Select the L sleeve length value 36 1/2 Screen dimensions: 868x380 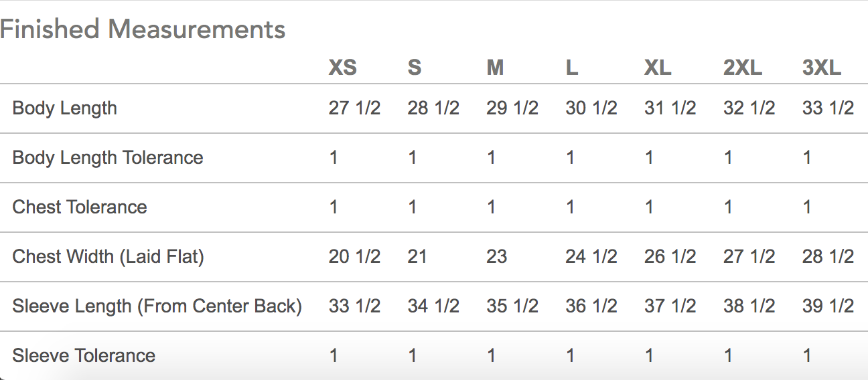591,306
